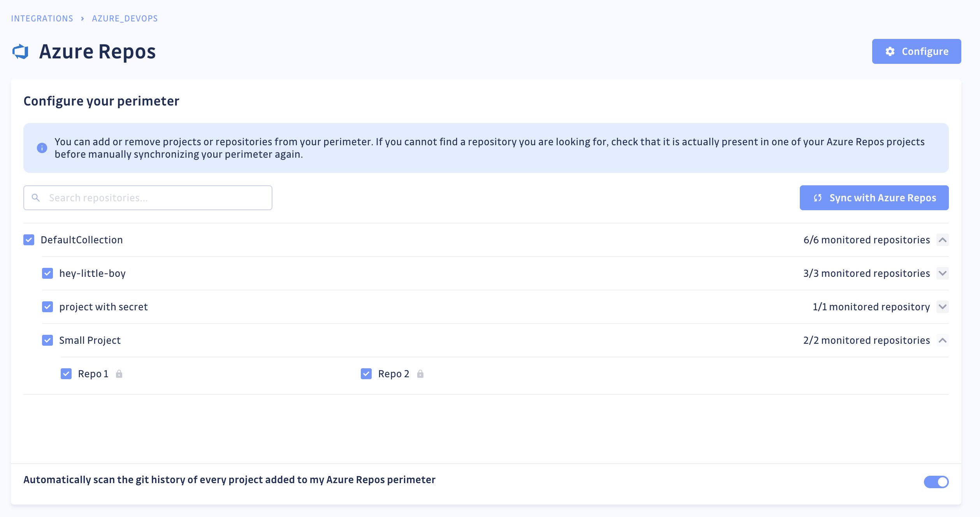Image resolution: width=980 pixels, height=517 pixels.
Task: Uncheck the hey-little-boy project checkbox
Action: (47, 273)
